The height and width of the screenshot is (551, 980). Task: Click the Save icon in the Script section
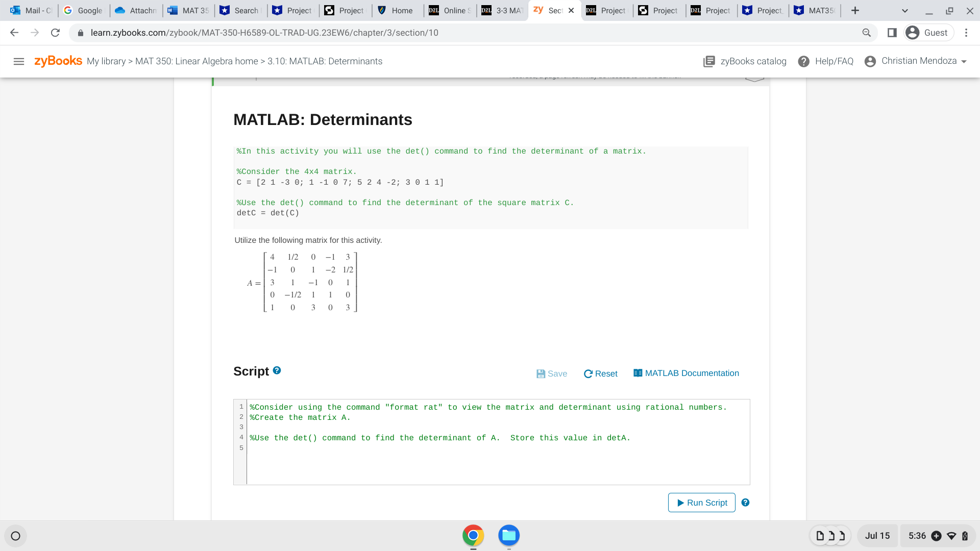[x=541, y=373]
